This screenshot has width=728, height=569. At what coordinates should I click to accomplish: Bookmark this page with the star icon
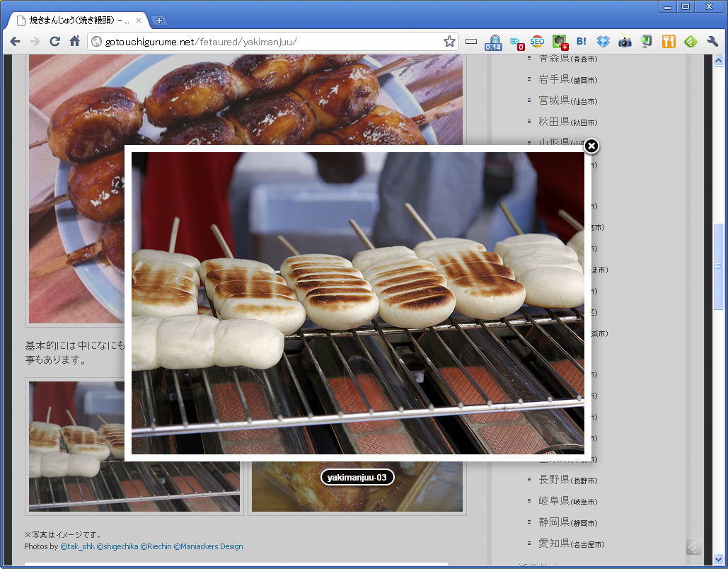(x=449, y=42)
